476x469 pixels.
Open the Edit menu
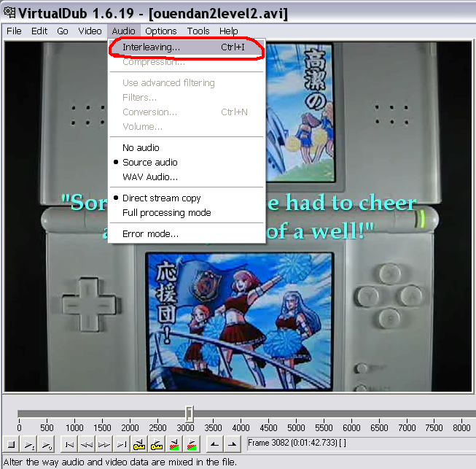(39, 31)
